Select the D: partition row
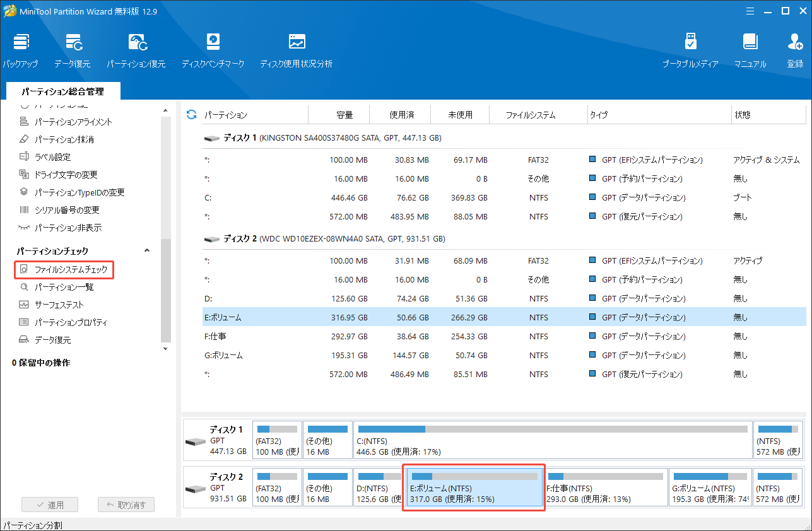Screen dimensions: 812x531 click(503, 298)
